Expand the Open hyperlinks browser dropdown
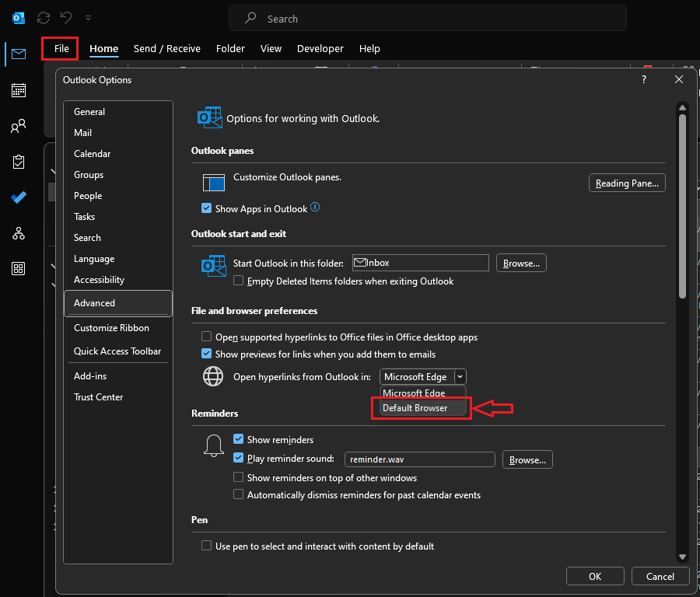 pyautogui.click(x=460, y=377)
